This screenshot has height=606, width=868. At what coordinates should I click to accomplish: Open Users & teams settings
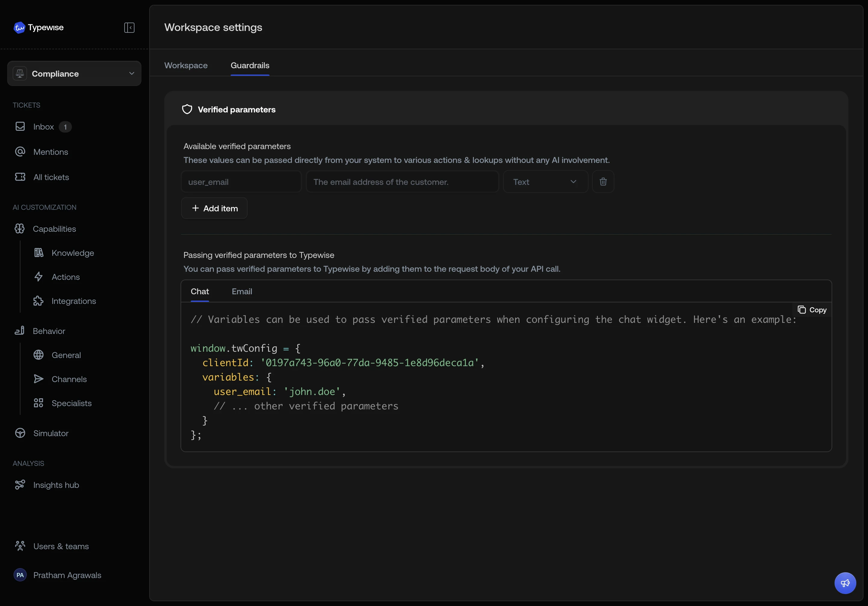60,546
